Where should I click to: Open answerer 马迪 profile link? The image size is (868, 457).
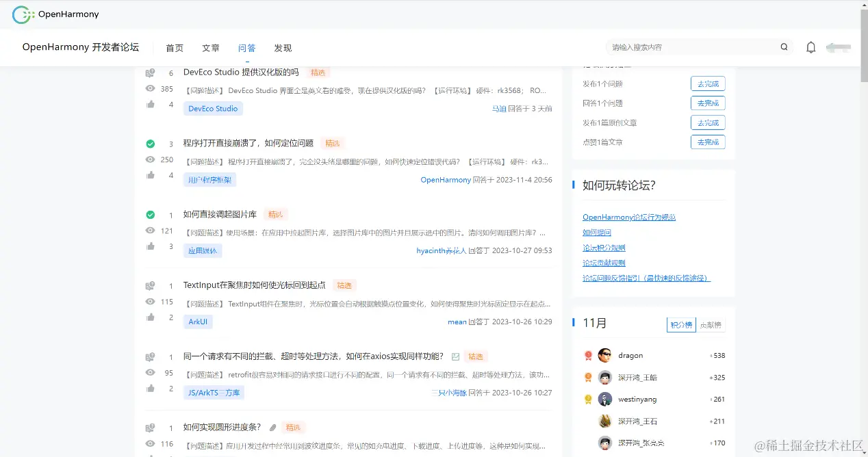point(499,109)
